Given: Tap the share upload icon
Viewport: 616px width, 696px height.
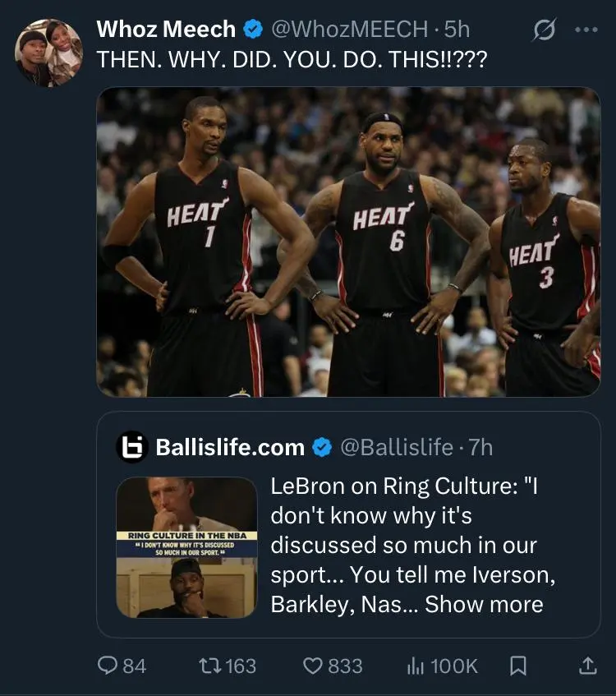Looking at the screenshot, I should coord(588,666).
